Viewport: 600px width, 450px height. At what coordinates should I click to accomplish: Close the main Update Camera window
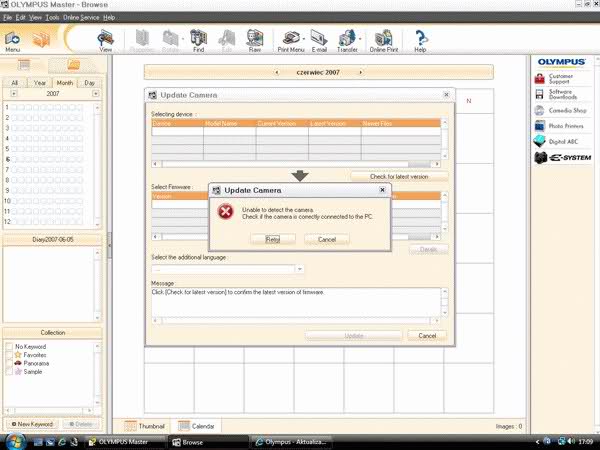click(446, 94)
